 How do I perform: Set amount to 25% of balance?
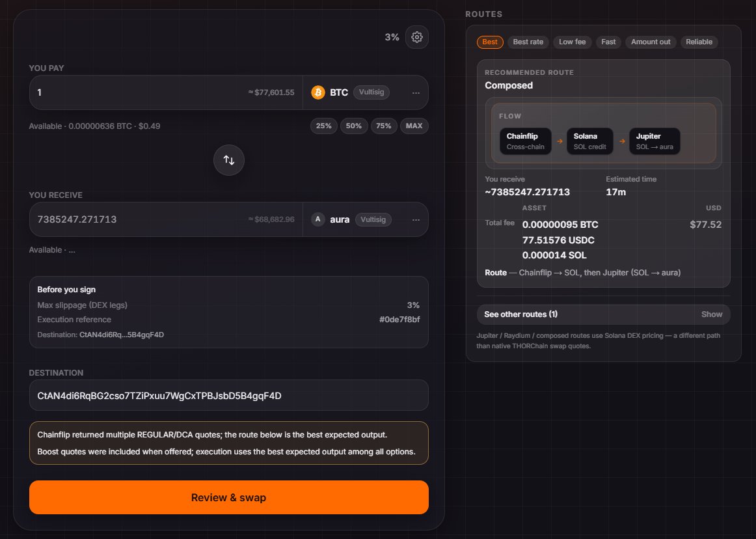pyautogui.click(x=323, y=126)
